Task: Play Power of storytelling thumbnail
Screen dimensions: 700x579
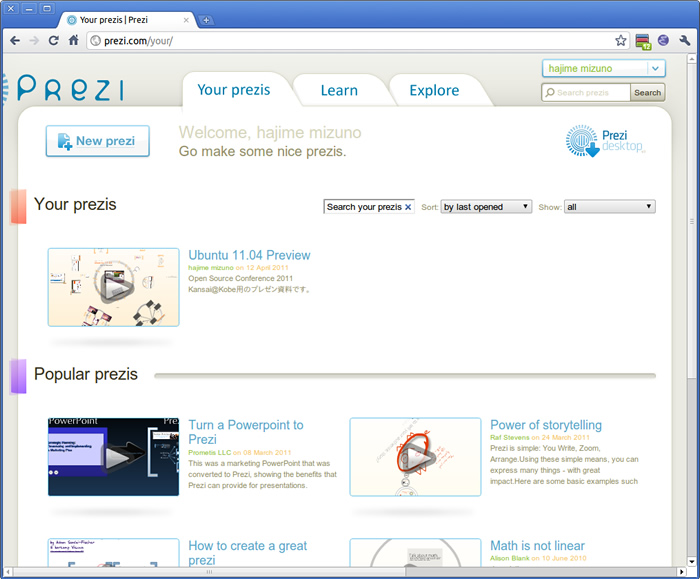Action: (415, 457)
